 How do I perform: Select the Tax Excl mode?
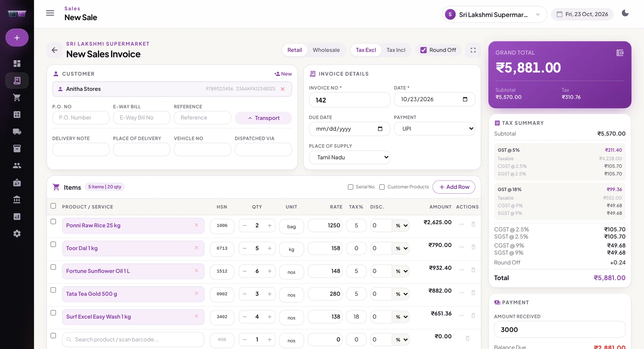point(366,50)
